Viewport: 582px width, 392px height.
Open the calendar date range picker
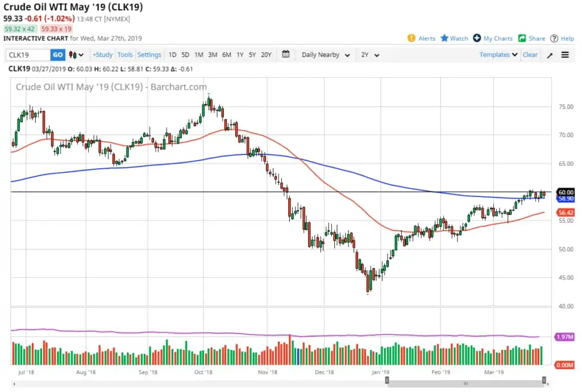(x=286, y=55)
